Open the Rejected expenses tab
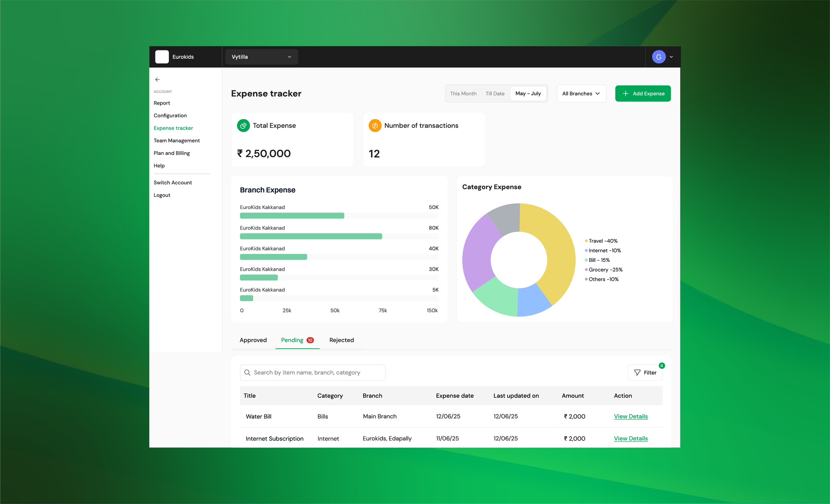The image size is (830, 504). point(341,340)
